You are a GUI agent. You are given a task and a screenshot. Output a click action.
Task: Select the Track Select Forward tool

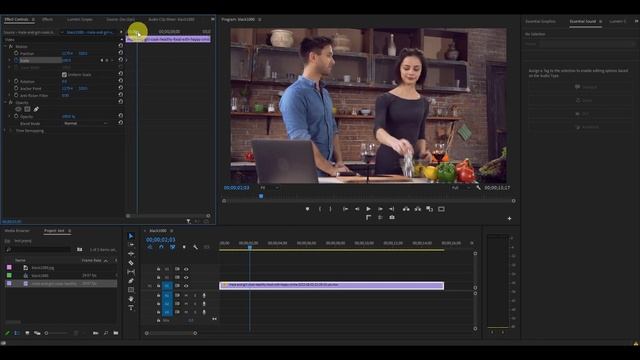[131, 245]
